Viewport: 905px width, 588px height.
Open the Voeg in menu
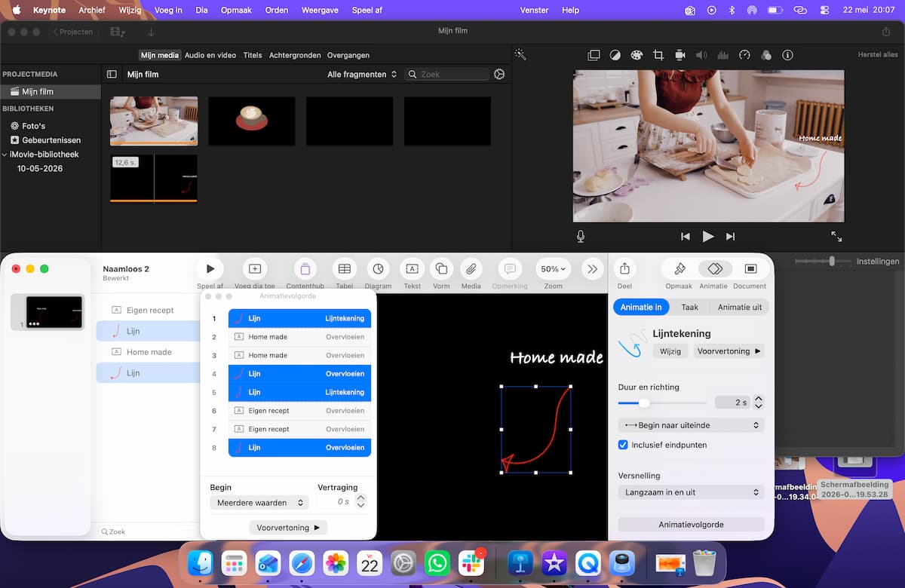coord(167,10)
